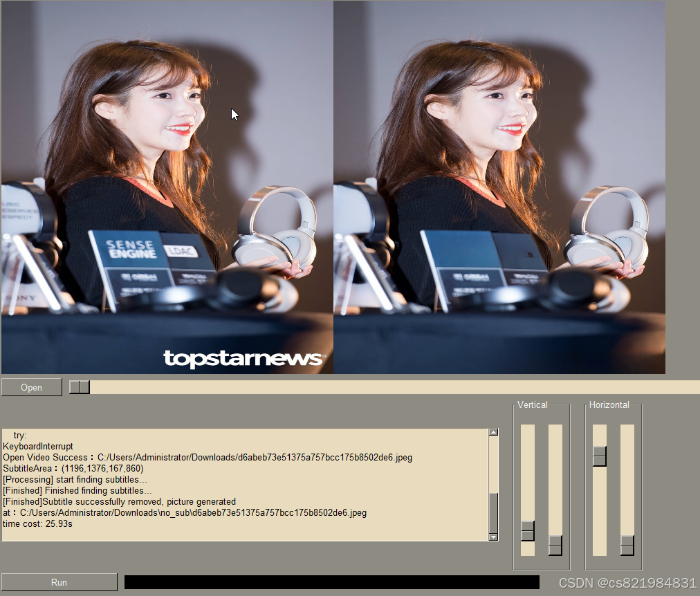Click the Open button

(x=32, y=387)
